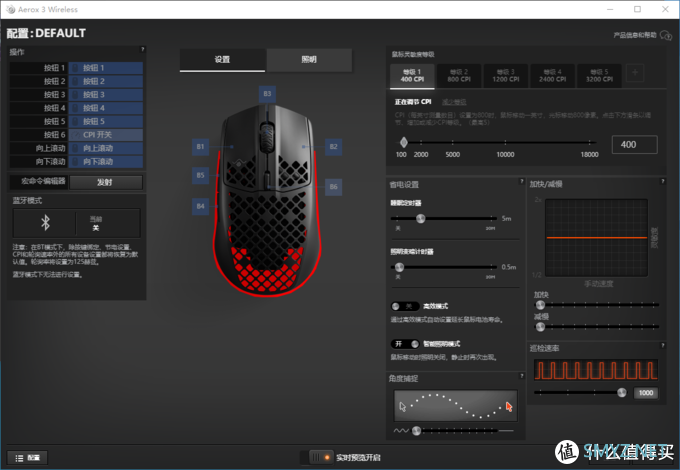Toggle the 智能照明模式 switch
Image resolution: width=680 pixels, height=470 pixels.
405,344
